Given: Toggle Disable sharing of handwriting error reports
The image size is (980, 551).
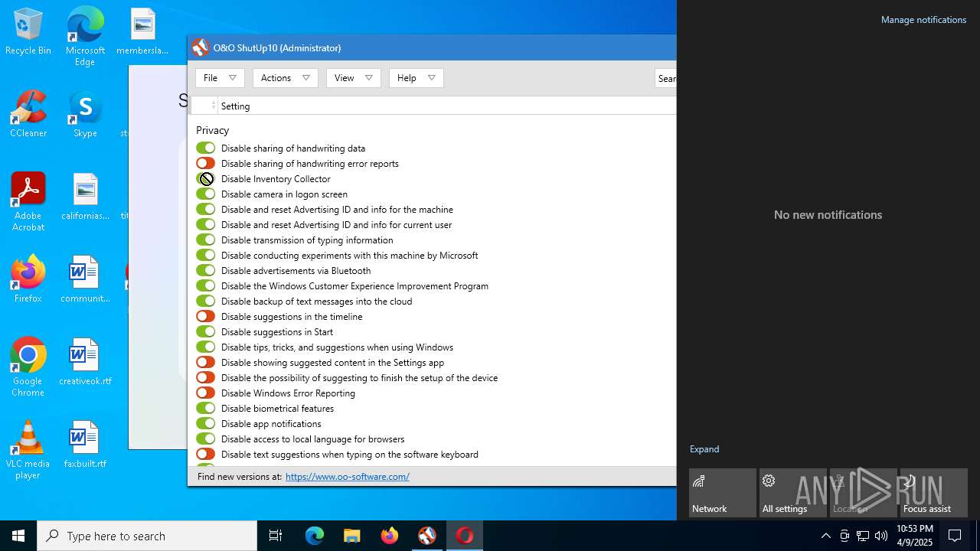Looking at the screenshot, I should 205,163.
